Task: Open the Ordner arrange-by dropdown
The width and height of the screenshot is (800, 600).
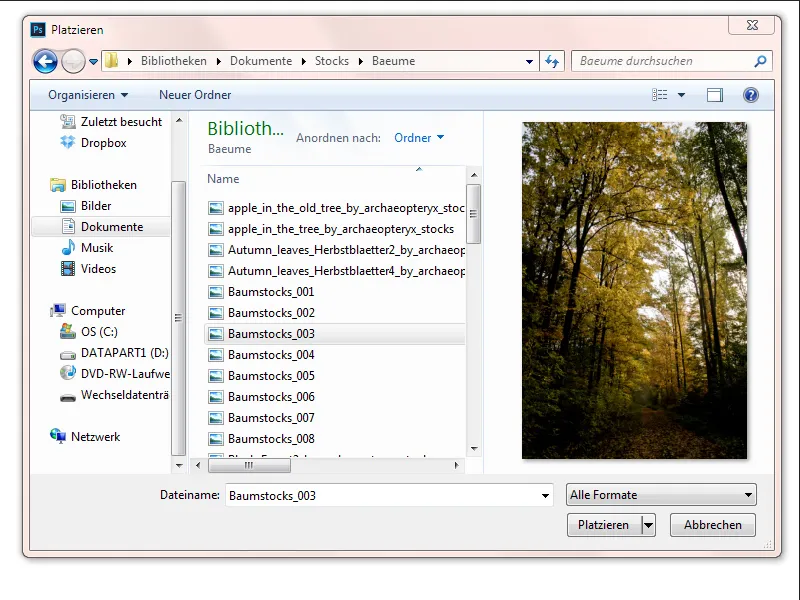Action: (x=419, y=138)
